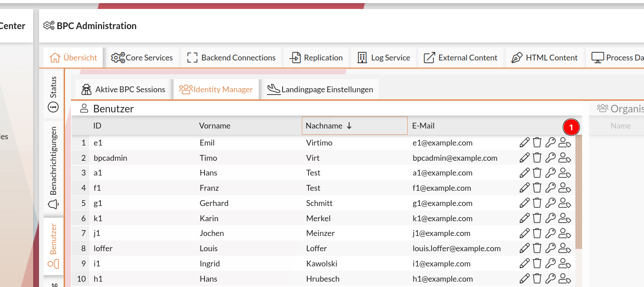Screen dimensions: 644x287
Task: Open the Landingpage Einstellungen tab
Action: [x=320, y=90]
